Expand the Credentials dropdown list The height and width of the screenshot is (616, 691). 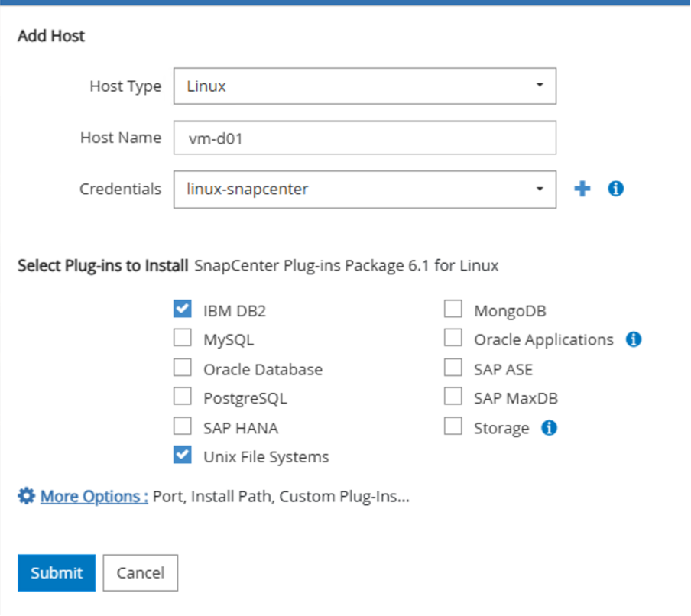[x=365, y=189]
